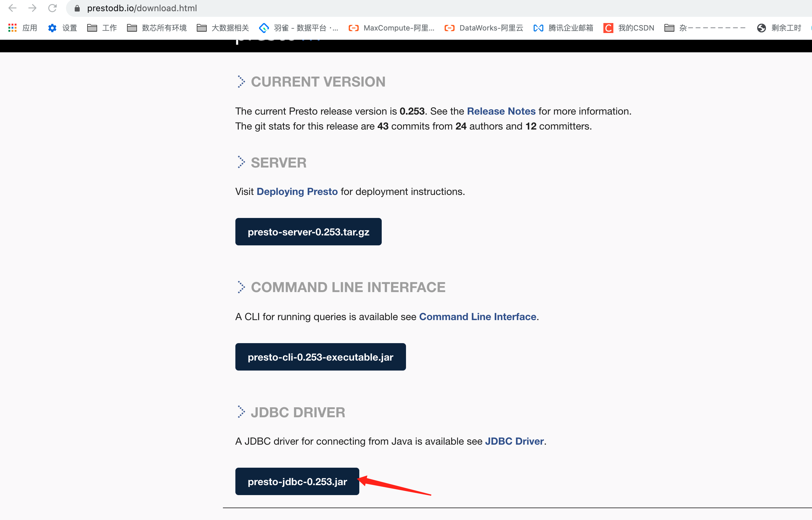Viewport: 812px width, 520px height.
Task: Expand the 大数据相关 bookmark folder
Action: [x=223, y=28]
